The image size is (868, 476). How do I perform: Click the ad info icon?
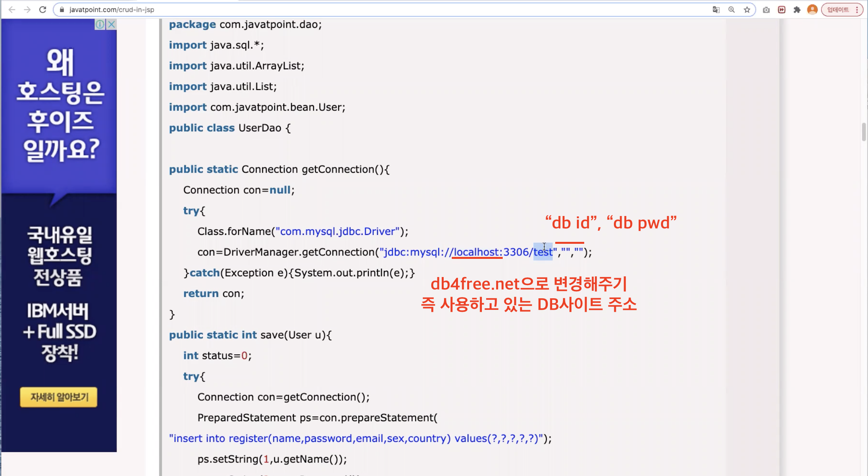pyautogui.click(x=100, y=24)
